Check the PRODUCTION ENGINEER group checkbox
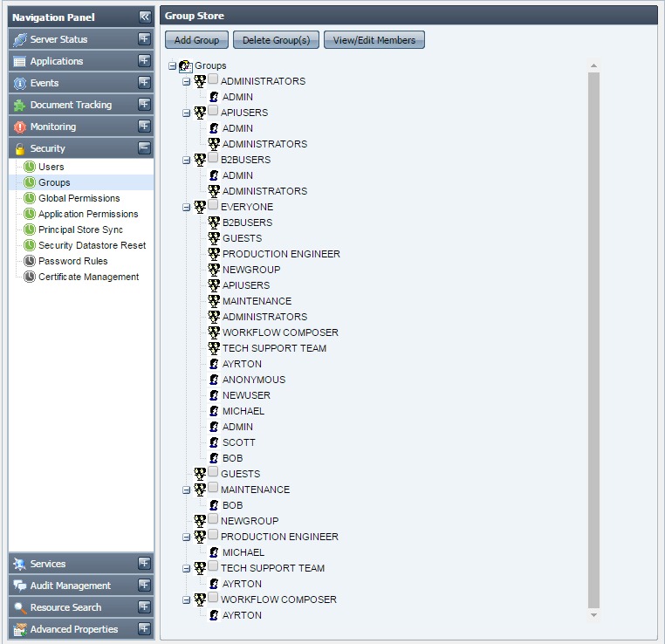 (x=213, y=534)
